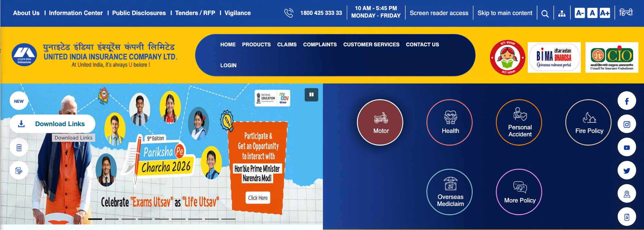Click the phone QR-code sidebar icon
Viewport: 644px width, 230px height.
tap(19, 147)
